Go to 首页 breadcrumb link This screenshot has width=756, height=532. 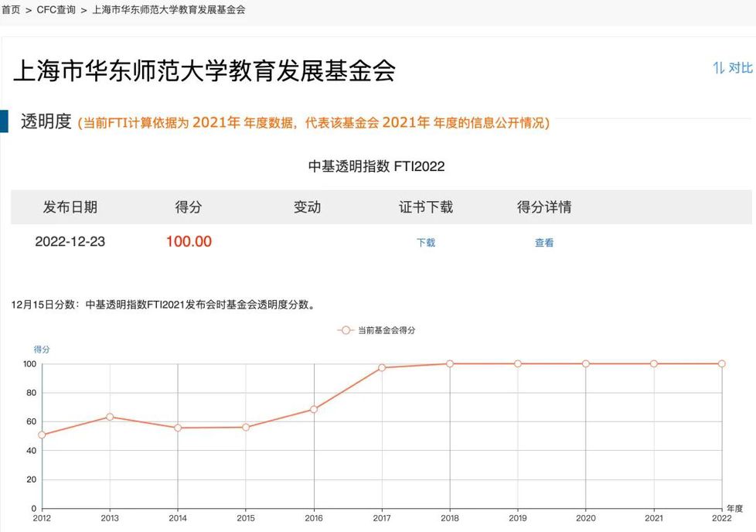pyautogui.click(x=11, y=9)
